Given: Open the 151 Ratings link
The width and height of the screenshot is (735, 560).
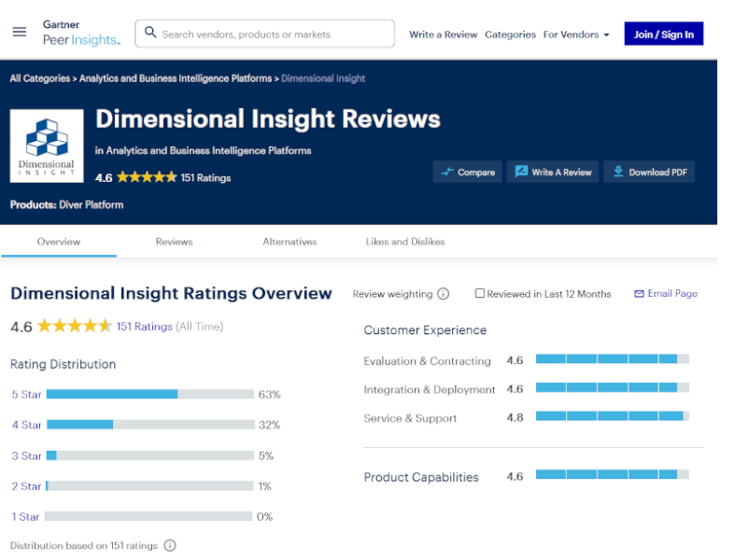Looking at the screenshot, I should coord(145,327).
